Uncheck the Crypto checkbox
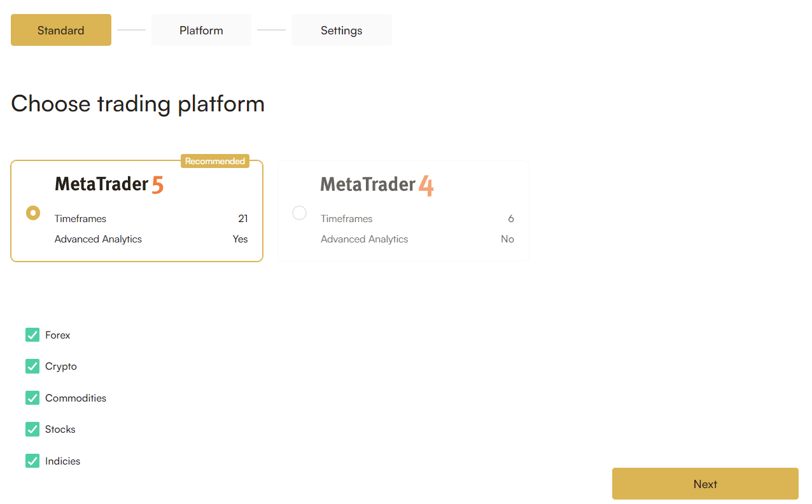 point(32,367)
